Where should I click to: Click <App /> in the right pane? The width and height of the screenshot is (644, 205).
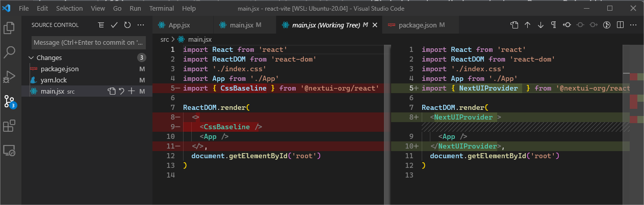click(453, 137)
